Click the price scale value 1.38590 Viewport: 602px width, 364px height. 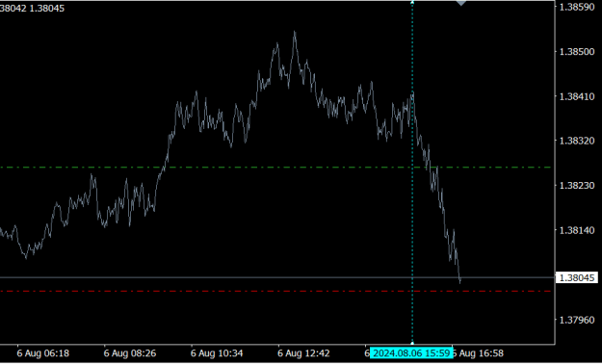coord(577,8)
